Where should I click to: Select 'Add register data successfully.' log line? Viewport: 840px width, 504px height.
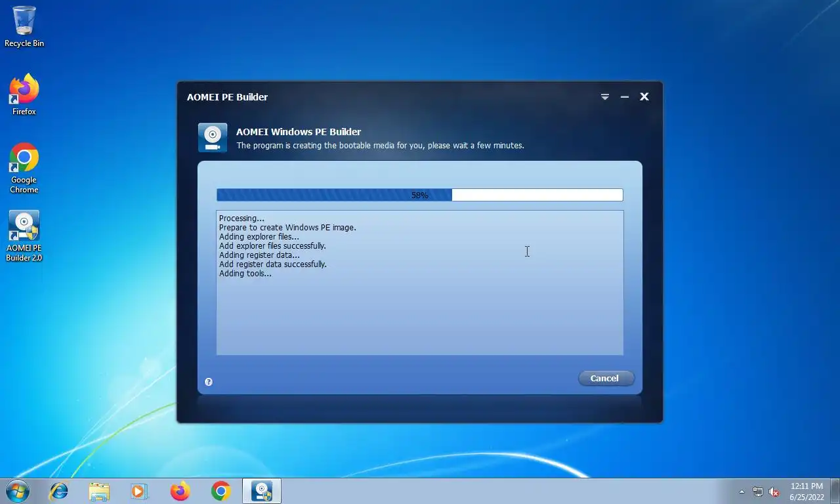pyautogui.click(x=272, y=264)
